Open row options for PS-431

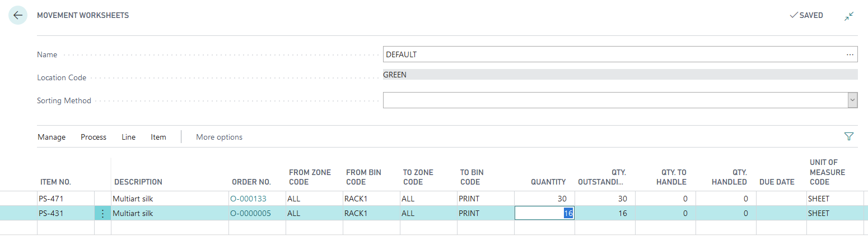(102, 213)
